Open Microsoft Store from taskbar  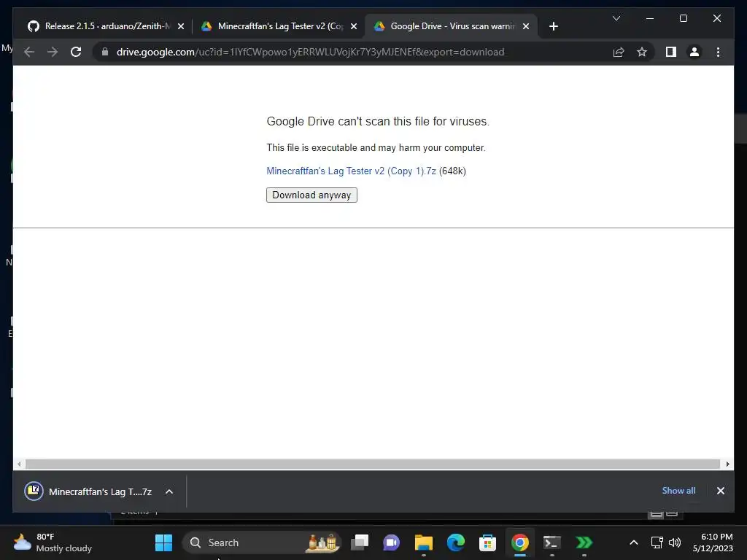[x=487, y=542]
